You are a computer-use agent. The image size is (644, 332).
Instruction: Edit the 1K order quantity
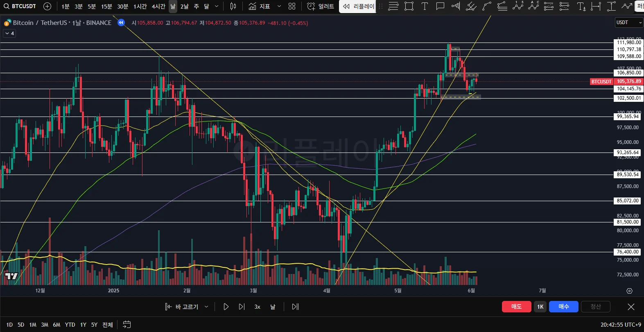540,307
